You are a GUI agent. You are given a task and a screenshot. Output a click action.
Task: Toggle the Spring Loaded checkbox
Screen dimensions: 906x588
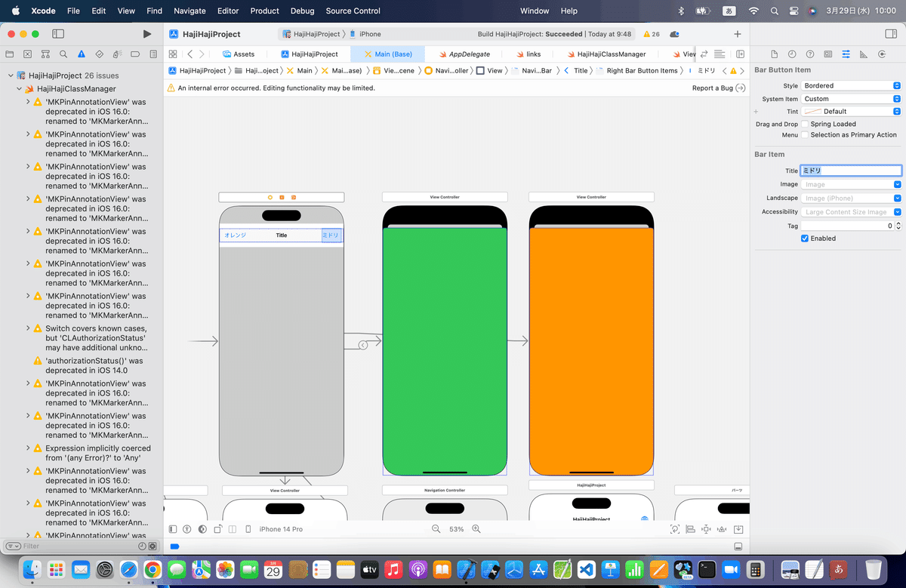point(805,124)
